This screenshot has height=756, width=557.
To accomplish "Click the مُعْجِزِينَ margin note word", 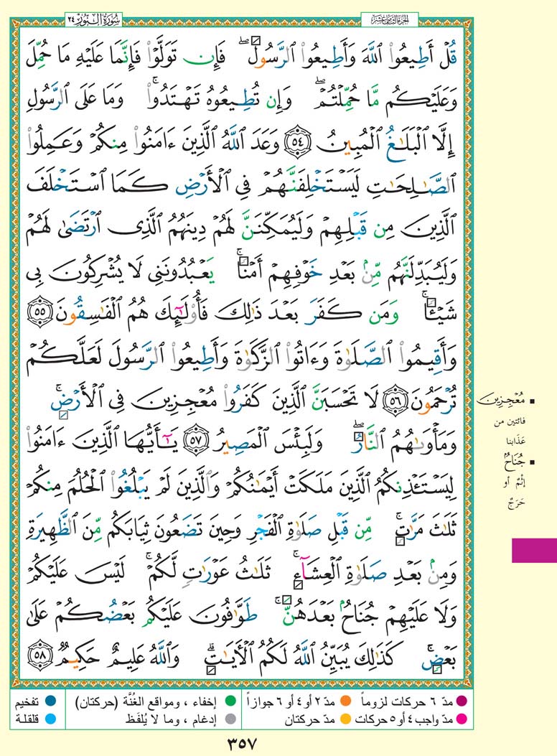I will [531, 395].
